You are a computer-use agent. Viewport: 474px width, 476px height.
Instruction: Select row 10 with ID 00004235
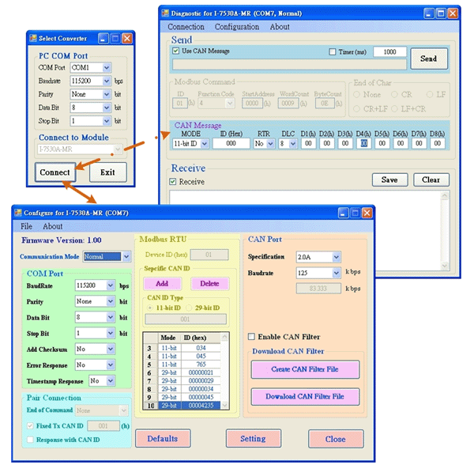[x=183, y=406]
